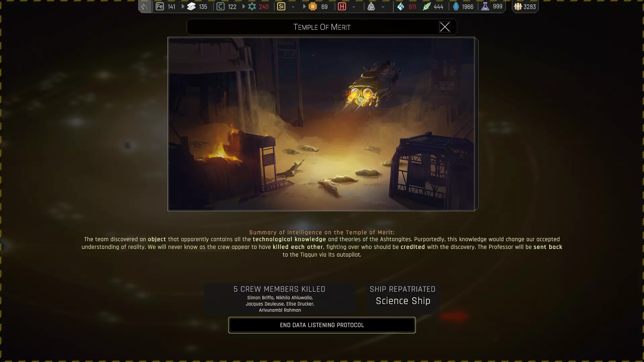Click the blue figure resource icon
The height and width of the screenshot is (362, 644).
[456, 6]
